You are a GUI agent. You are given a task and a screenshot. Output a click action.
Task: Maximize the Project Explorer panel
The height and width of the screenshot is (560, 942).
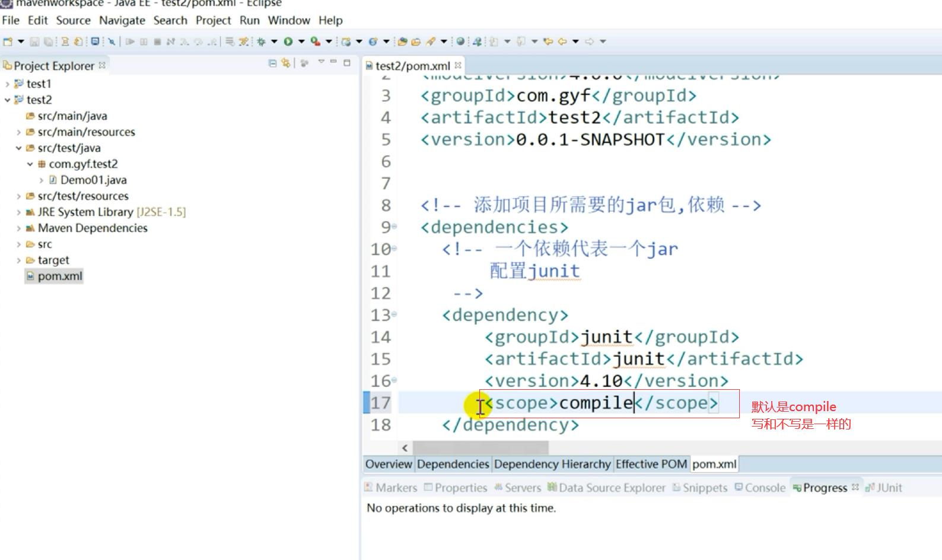point(347,62)
